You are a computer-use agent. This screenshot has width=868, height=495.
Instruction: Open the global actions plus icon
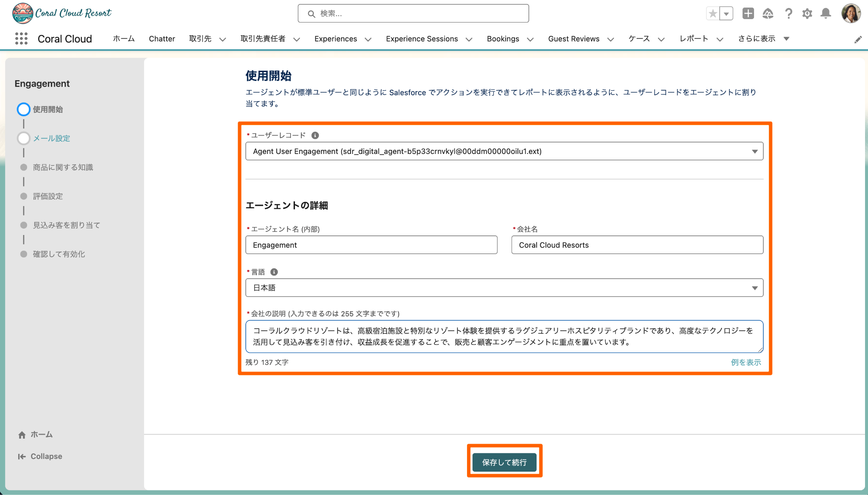pyautogui.click(x=748, y=14)
